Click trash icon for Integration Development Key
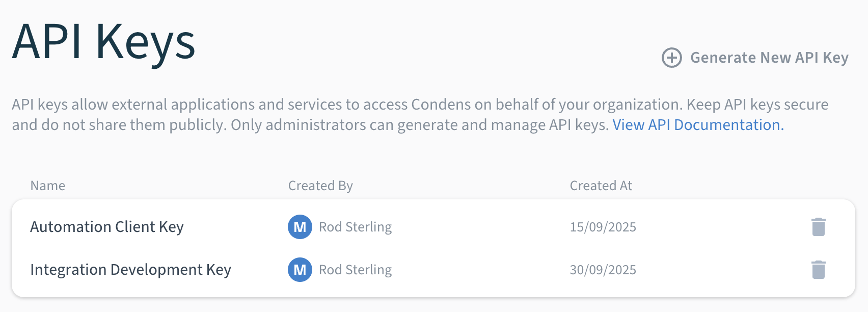The width and height of the screenshot is (868, 312). 818,270
